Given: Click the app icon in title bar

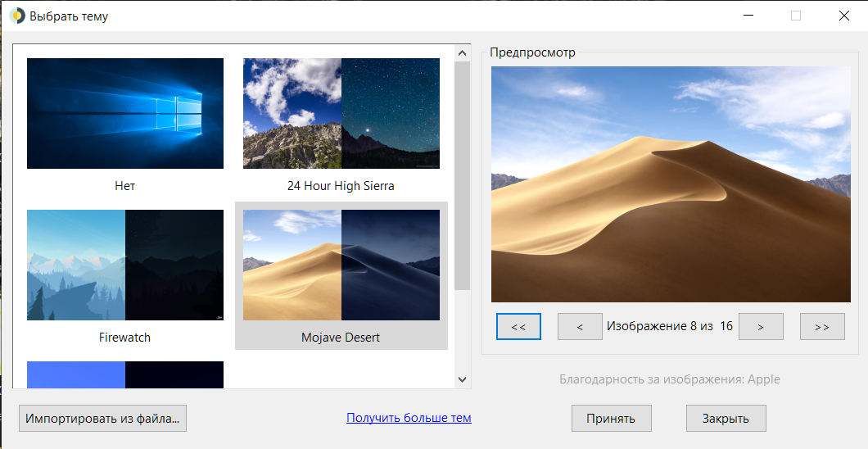Looking at the screenshot, I should point(17,16).
